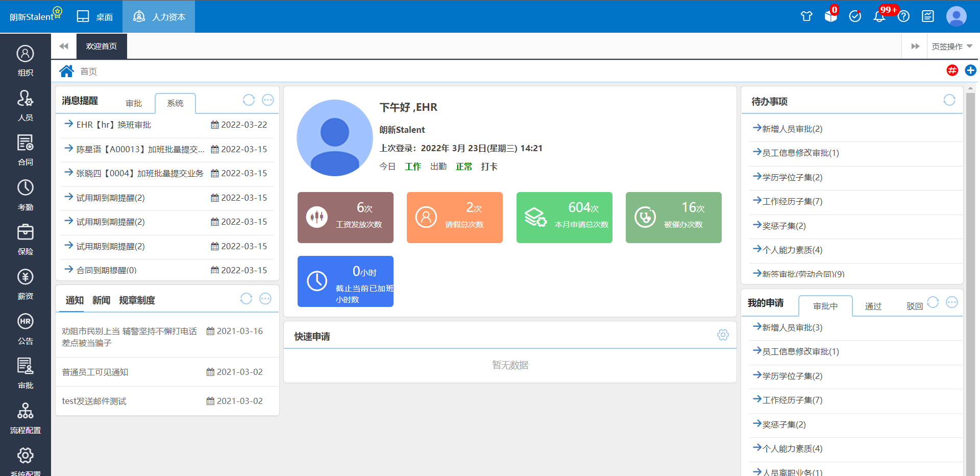Viewport: 980px width, 476px height.
Task: Click the shirt theme icon in top bar
Action: pyautogui.click(x=806, y=16)
